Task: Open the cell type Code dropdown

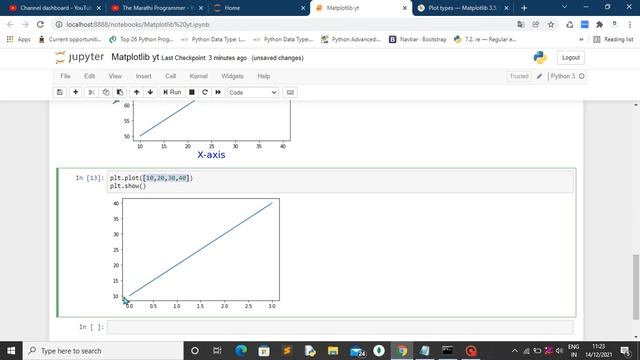Action: click(253, 93)
